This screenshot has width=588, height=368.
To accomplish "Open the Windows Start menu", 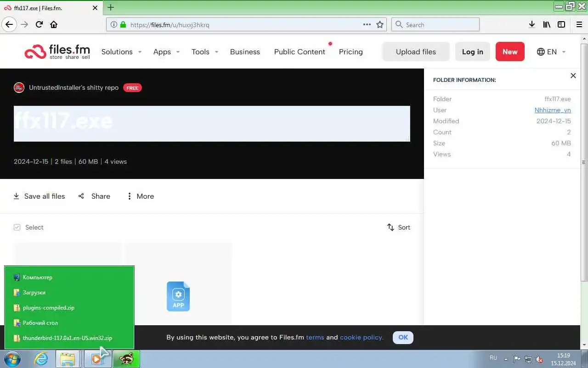I will (13, 359).
